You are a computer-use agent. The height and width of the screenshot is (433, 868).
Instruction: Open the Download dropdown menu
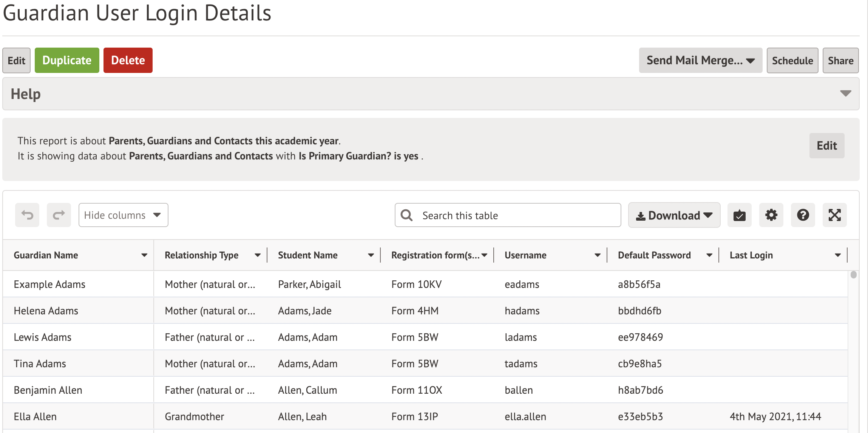tap(674, 215)
